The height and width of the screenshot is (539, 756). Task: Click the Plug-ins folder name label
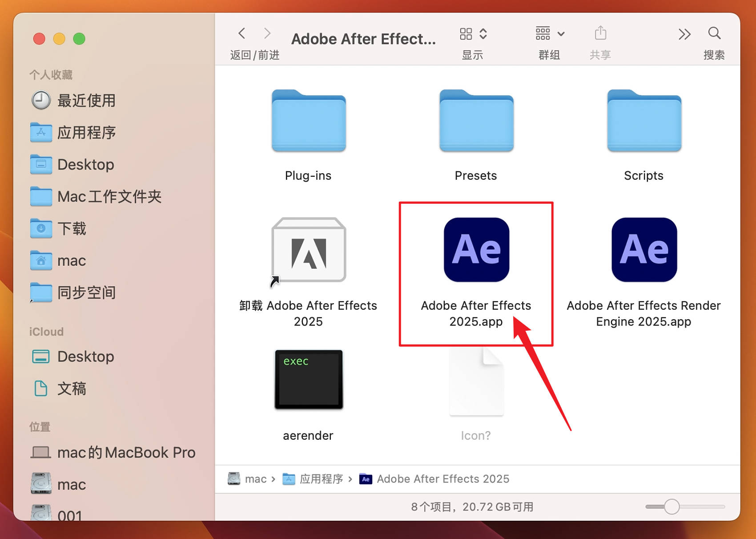pos(308,176)
